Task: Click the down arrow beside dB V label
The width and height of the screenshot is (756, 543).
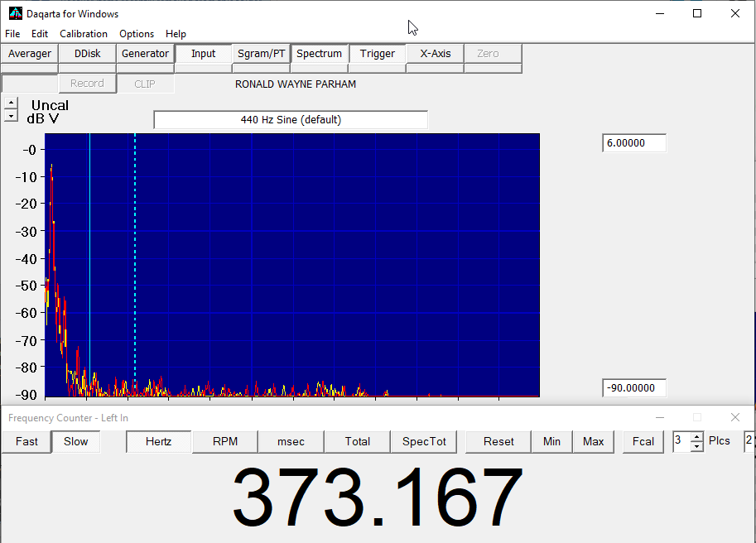Action: (11, 117)
